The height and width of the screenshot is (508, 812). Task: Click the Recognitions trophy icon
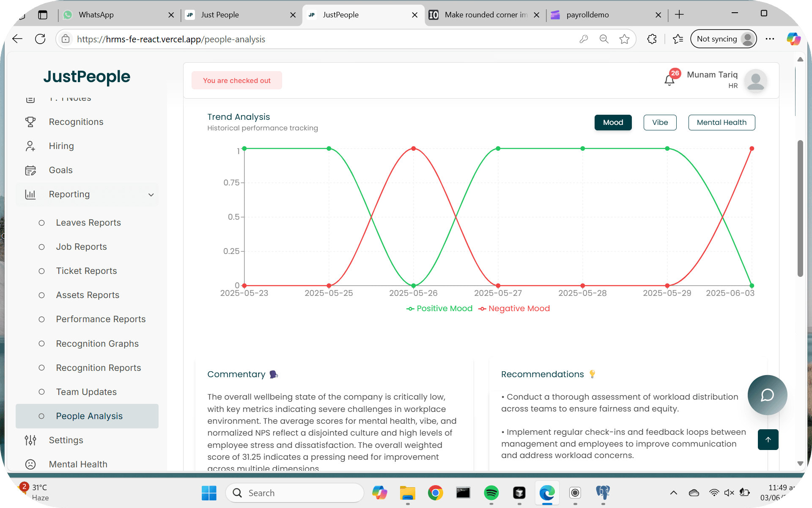pyautogui.click(x=30, y=122)
